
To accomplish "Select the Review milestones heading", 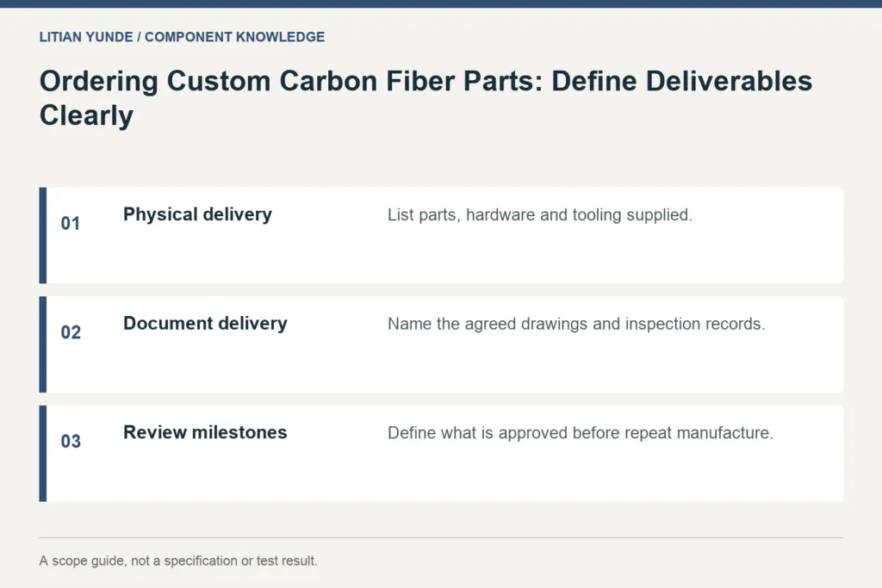I will [x=205, y=432].
